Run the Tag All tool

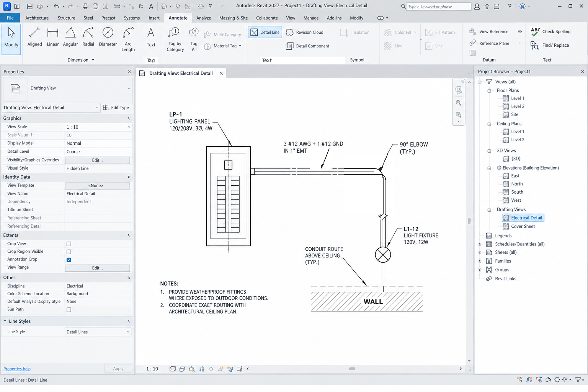coord(194,39)
